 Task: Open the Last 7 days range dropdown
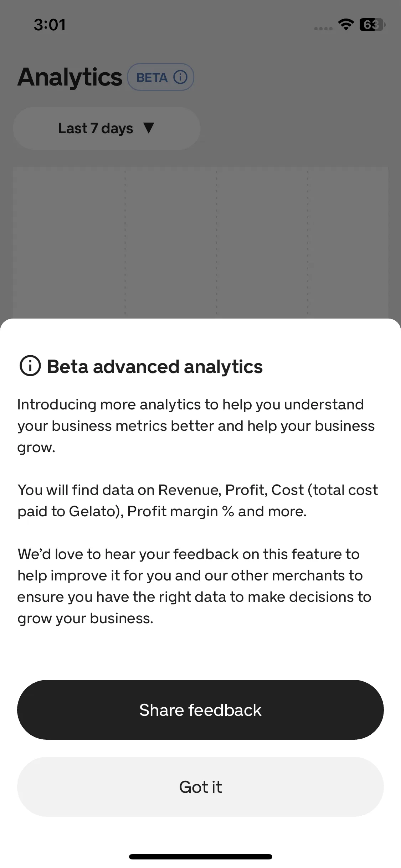click(x=107, y=128)
